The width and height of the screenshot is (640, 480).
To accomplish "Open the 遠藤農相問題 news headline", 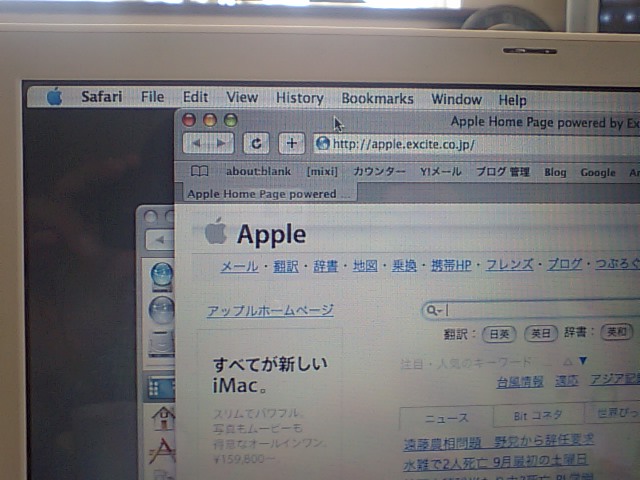I will coord(498,442).
